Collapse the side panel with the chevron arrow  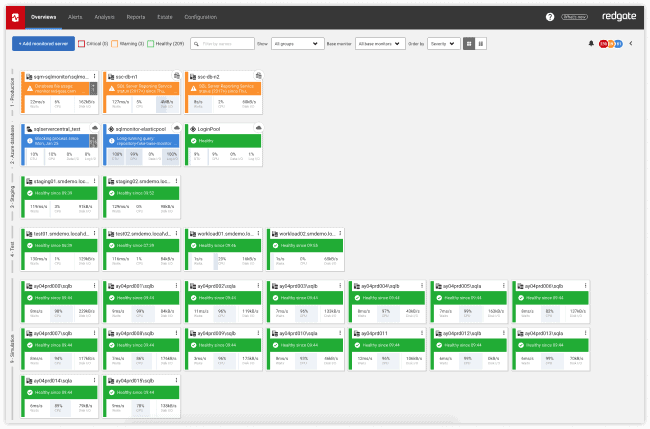click(x=630, y=44)
